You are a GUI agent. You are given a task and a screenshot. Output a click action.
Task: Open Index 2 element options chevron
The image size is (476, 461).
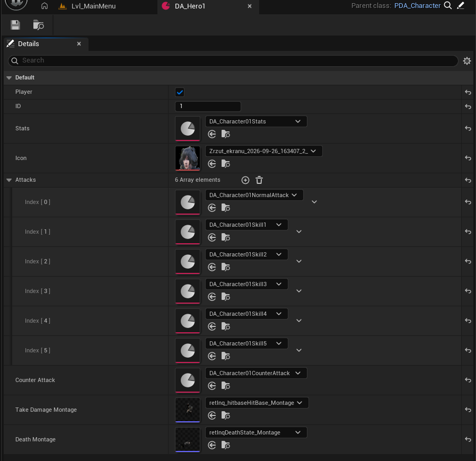(x=299, y=261)
